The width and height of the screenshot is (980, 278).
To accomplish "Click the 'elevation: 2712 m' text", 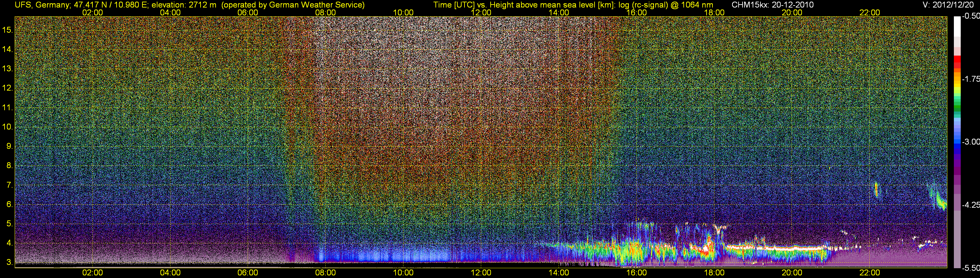I will pyautogui.click(x=185, y=5).
